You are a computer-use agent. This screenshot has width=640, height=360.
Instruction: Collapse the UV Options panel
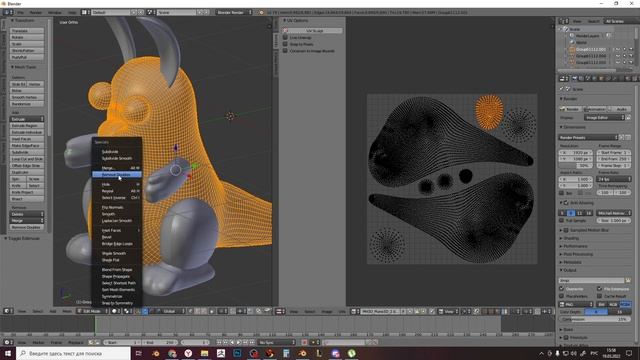pos(284,20)
